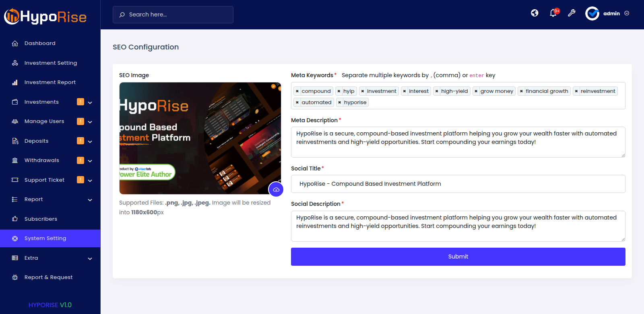Click the Subscribers thumbs-up icon
The image size is (644, 314).
click(15, 219)
